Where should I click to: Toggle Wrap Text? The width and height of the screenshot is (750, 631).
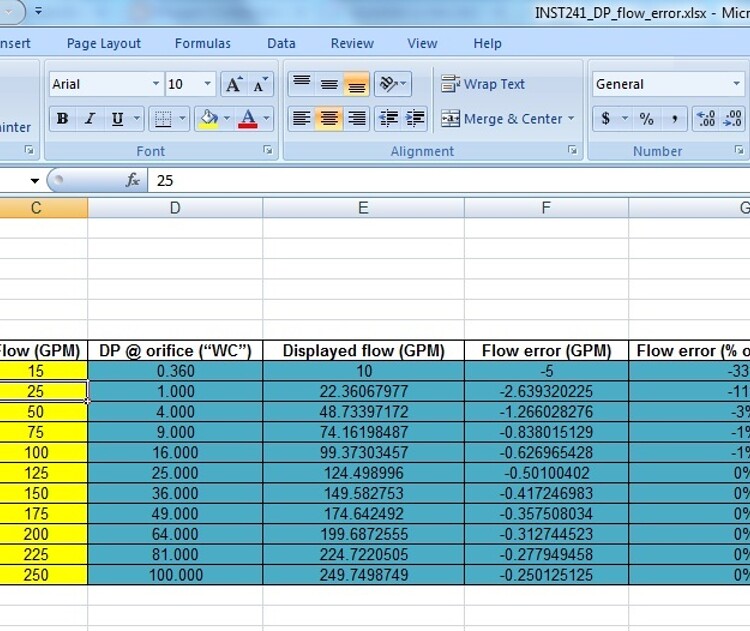(x=483, y=84)
